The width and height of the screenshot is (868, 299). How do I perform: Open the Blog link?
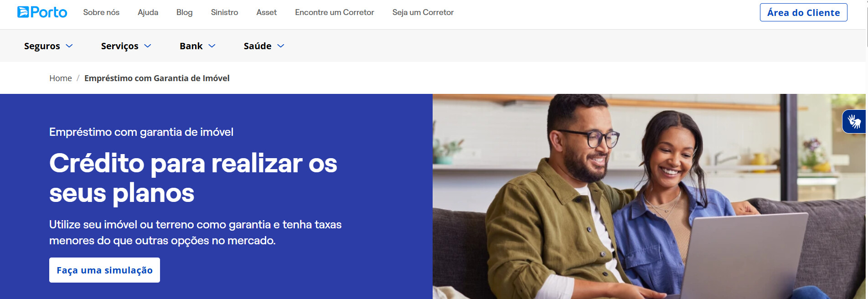pos(185,12)
